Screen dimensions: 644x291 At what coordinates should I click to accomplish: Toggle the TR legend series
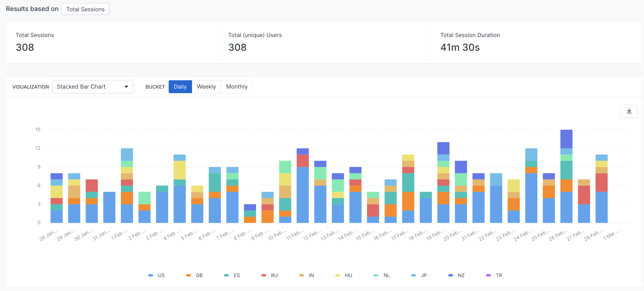click(x=494, y=275)
